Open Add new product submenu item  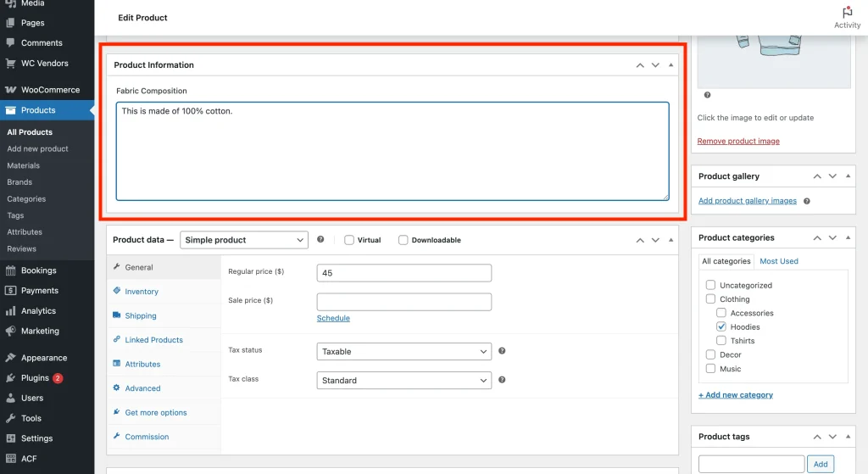pyautogui.click(x=37, y=148)
